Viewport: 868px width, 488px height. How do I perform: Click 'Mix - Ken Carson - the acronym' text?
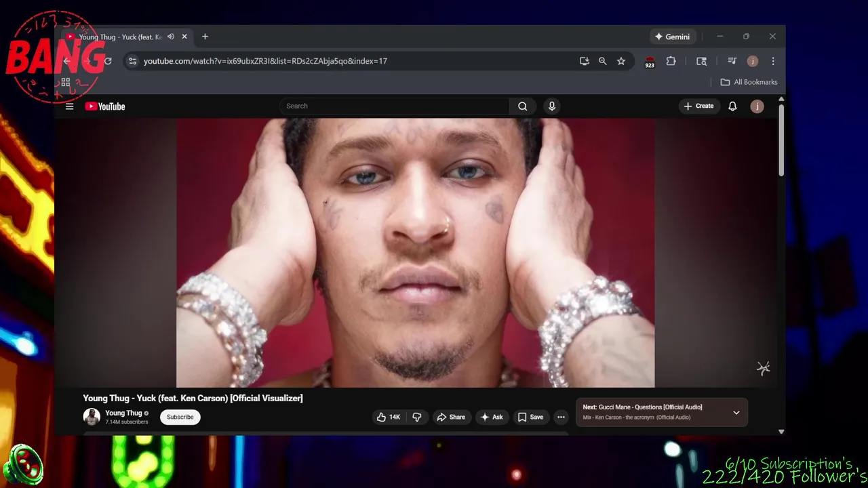[637, 418]
